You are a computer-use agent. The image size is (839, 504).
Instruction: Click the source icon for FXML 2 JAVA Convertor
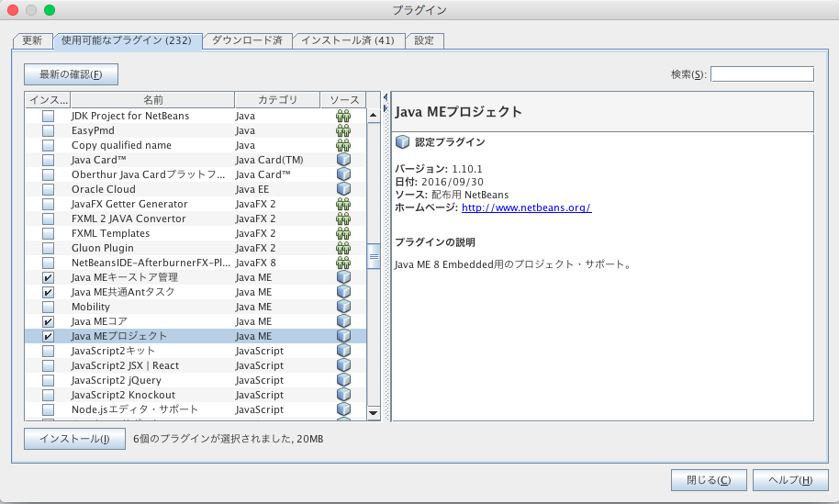coord(343,218)
